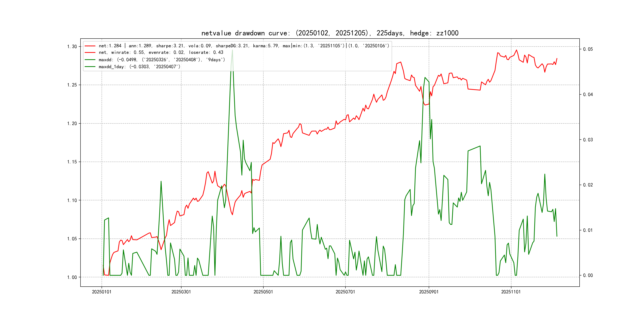Click the green swatch beside maxdd legend entry
The height and width of the screenshot is (322, 644).
click(90, 60)
